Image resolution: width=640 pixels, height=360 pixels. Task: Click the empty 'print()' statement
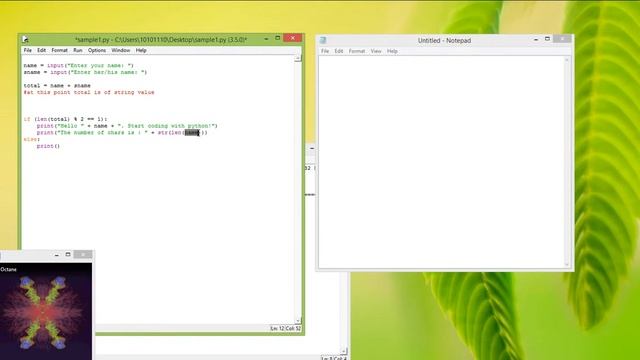coord(48,146)
